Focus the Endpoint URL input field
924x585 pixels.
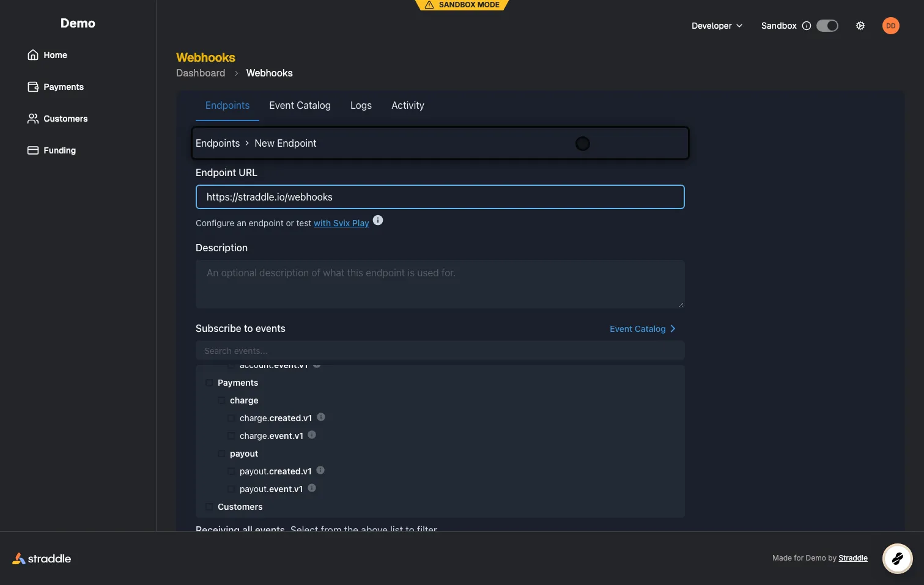coord(440,197)
